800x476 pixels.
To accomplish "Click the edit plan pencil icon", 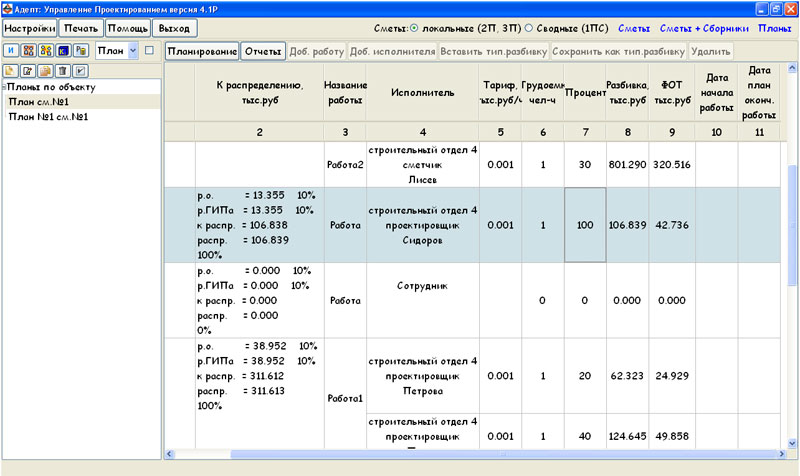I will click(x=28, y=72).
